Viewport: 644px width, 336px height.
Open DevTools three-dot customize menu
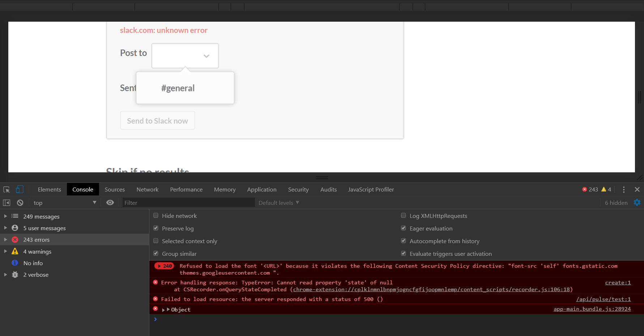624,189
